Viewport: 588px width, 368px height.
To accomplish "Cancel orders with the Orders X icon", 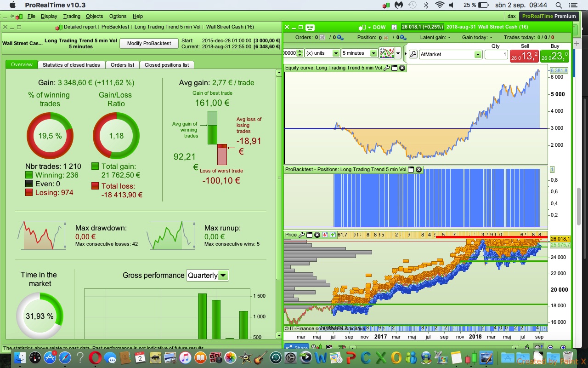I will (x=322, y=38).
